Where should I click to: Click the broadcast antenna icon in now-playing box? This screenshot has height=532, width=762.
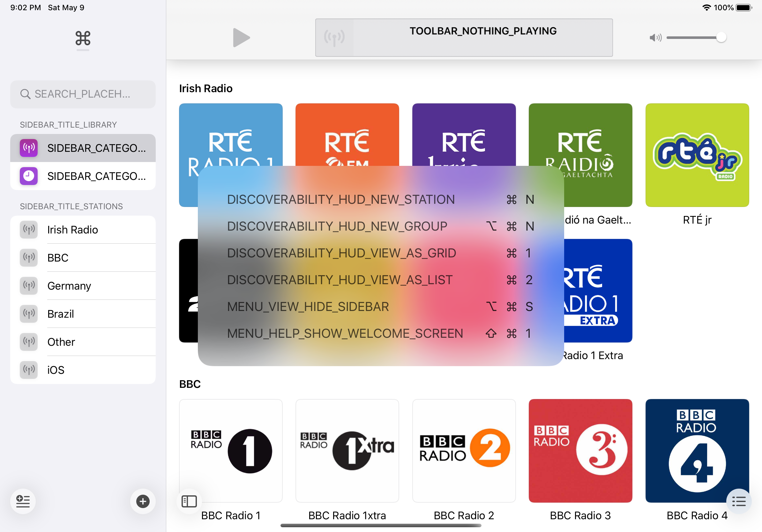pyautogui.click(x=334, y=38)
